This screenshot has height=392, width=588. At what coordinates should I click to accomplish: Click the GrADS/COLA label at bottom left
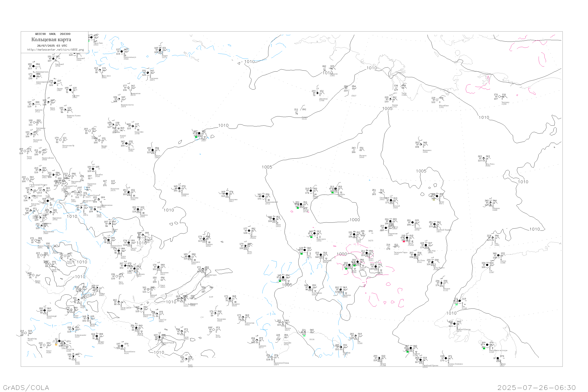coord(26,387)
